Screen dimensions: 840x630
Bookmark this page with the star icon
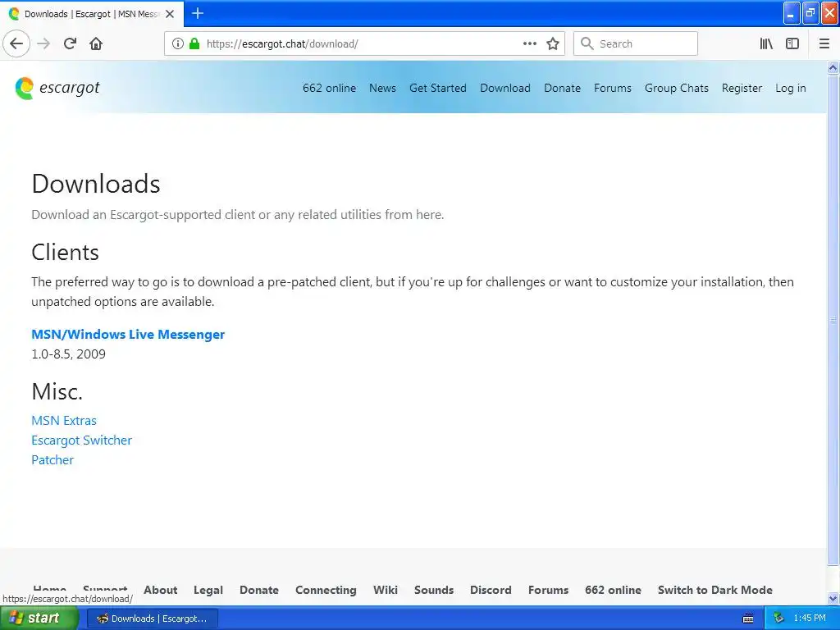coord(553,43)
